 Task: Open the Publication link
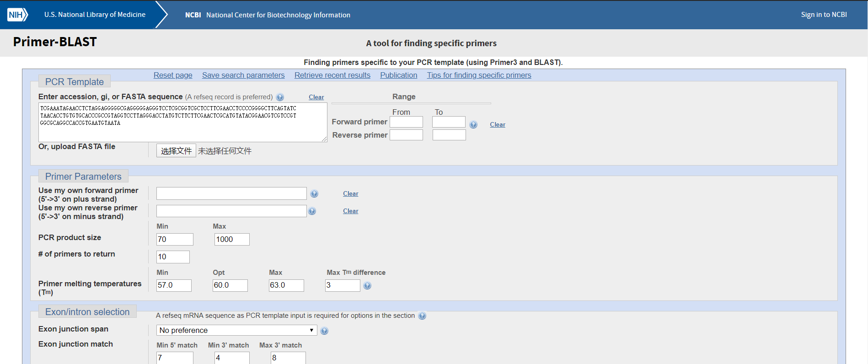pyautogui.click(x=399, y=75)
